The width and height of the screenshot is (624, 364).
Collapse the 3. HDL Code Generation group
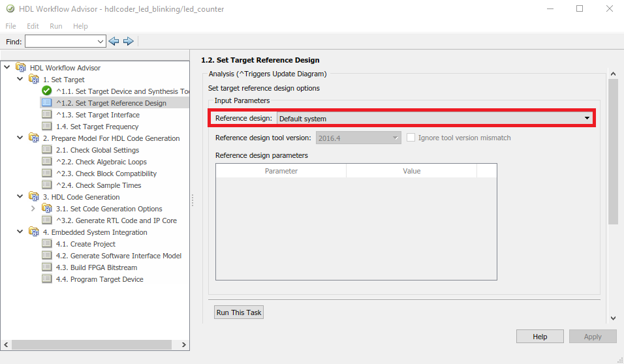coord(20,196)
